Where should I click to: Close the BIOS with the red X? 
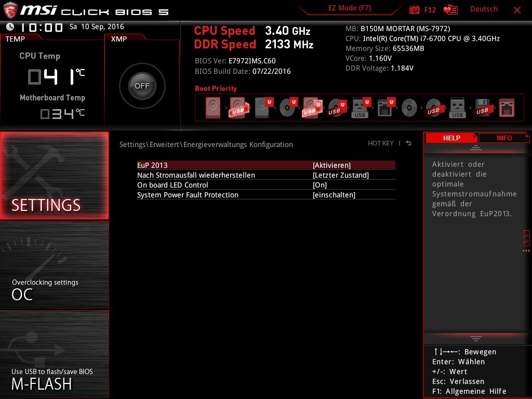click(x=517, y=10)
